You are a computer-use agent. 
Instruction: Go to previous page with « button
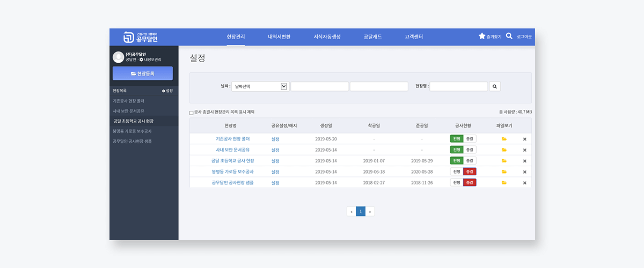tap(351, 212)
